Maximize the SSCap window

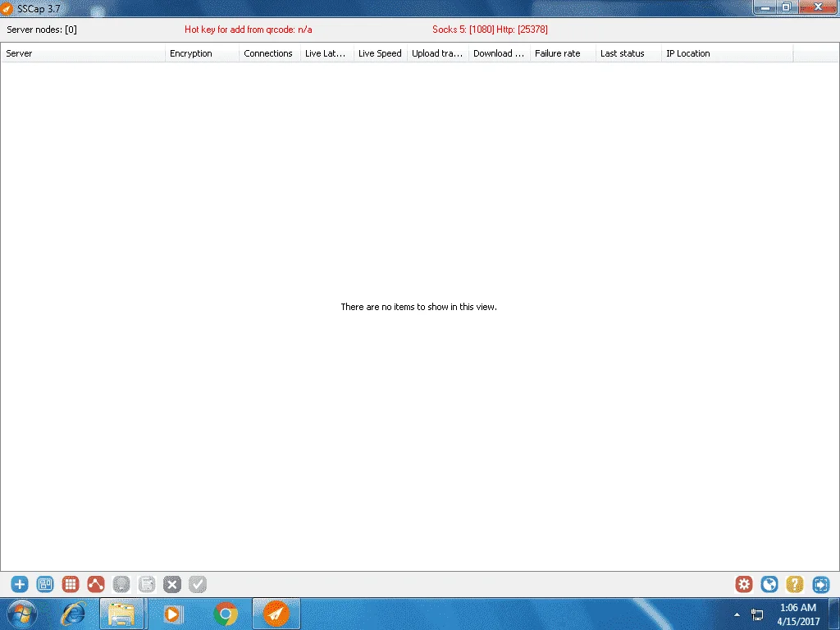point(787,7)
